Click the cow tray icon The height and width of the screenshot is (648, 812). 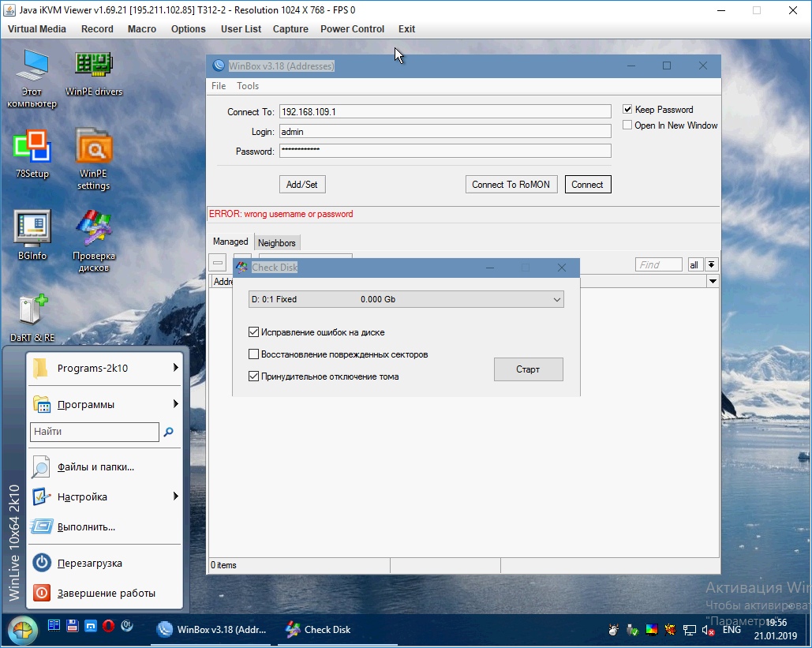(x=614, y=630)
